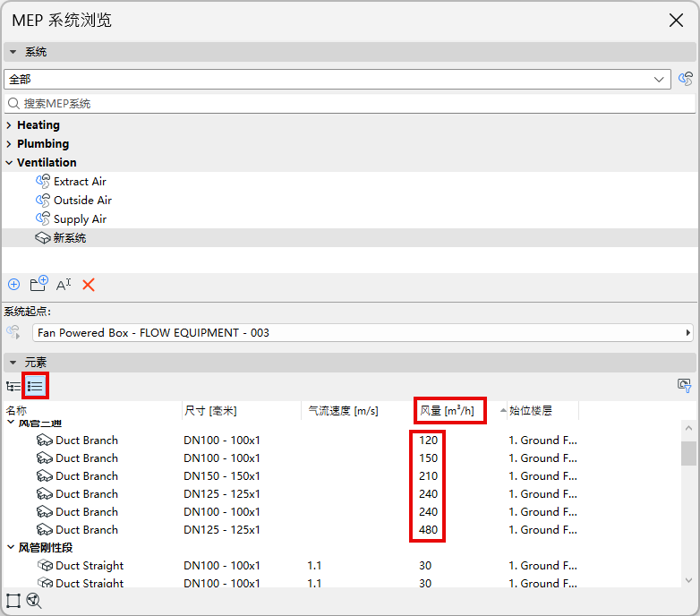Click the first Duct Straight row icon
This screenshot has width=700, height=616.
[45, 566]
